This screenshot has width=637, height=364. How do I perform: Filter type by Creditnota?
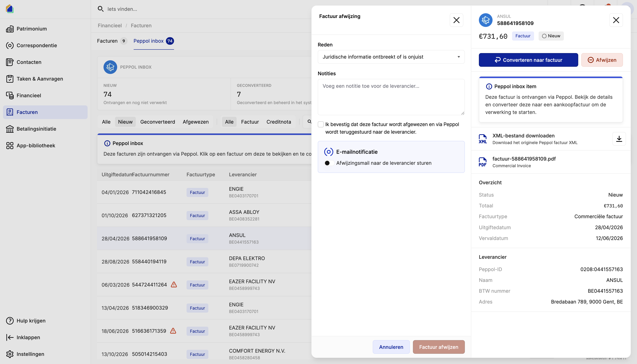pyautogui.click(x=278, y=122)
